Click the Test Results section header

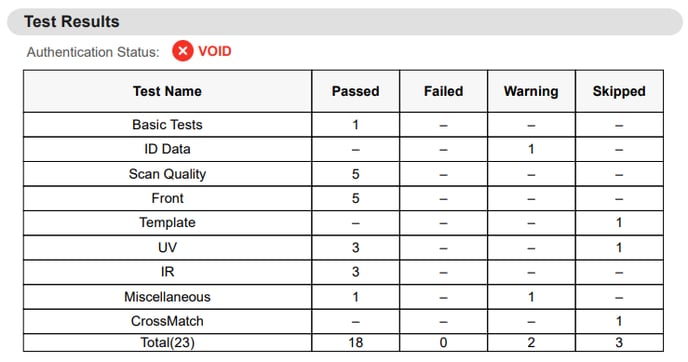tap(72, 22)
